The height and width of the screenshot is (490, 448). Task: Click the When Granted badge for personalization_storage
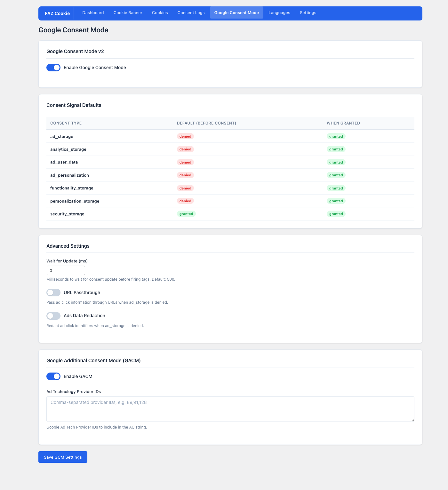[336, 201]
